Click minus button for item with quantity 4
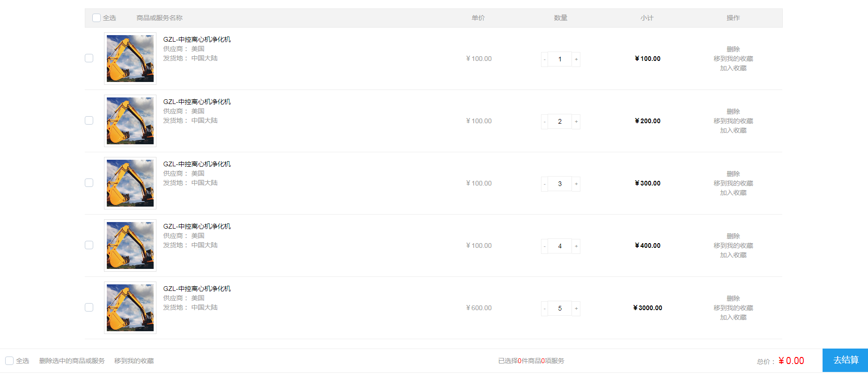868x379 pixels. click(x=544, y=246)
